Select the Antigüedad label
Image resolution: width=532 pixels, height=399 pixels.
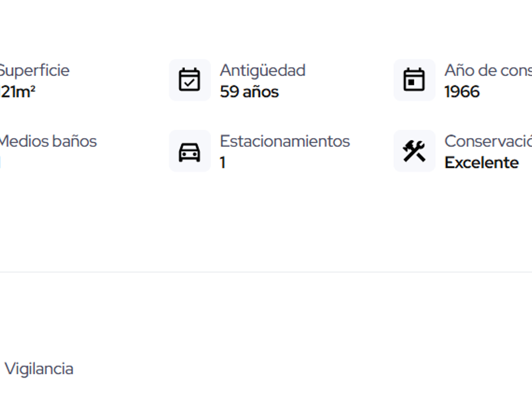tap(263, 70)
